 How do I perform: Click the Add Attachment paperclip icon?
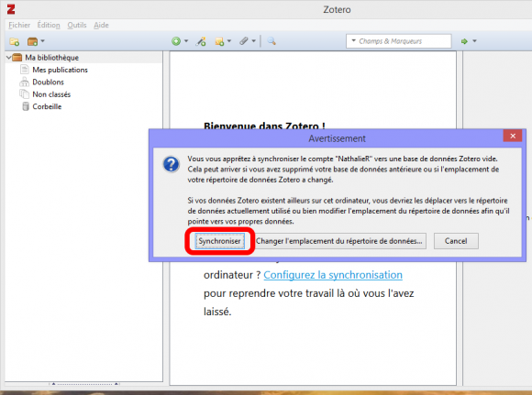[244, 41]
